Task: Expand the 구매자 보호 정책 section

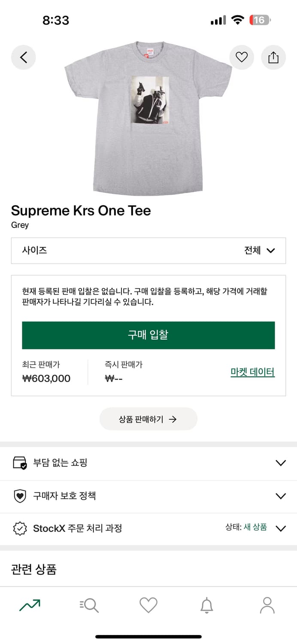Action: (281, 496)
